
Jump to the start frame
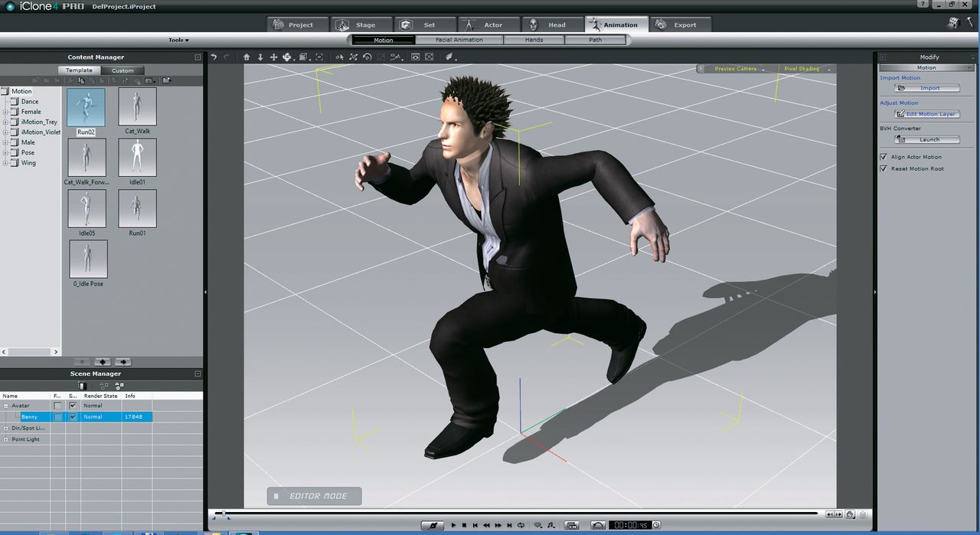475,525
